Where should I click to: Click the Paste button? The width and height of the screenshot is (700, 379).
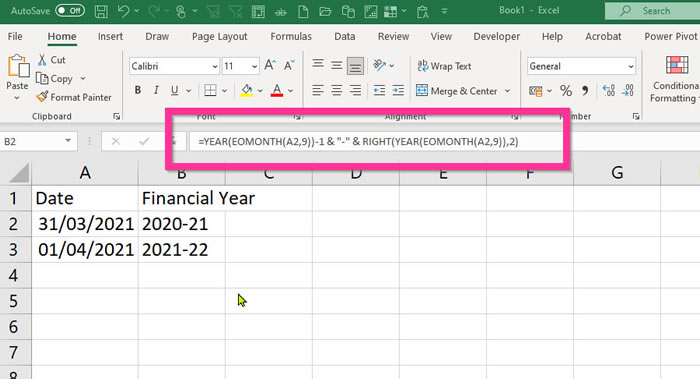coord(17,72)
